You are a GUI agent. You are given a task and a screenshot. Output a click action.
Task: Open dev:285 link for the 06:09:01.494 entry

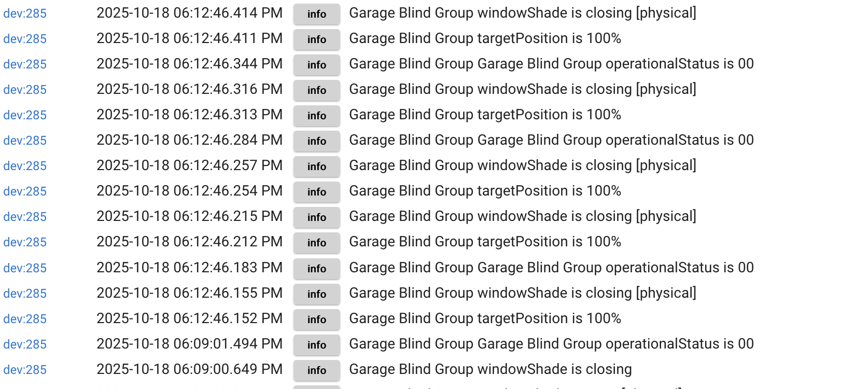25,344
